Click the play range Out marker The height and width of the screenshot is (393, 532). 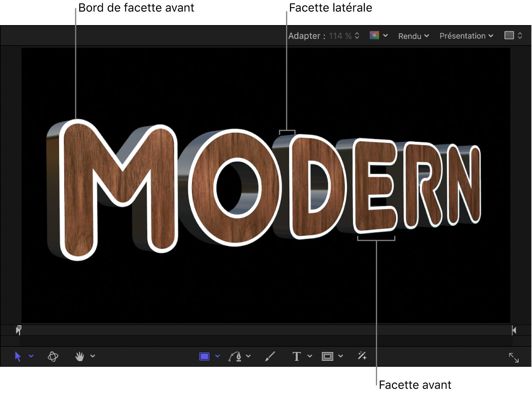point(514,330)
